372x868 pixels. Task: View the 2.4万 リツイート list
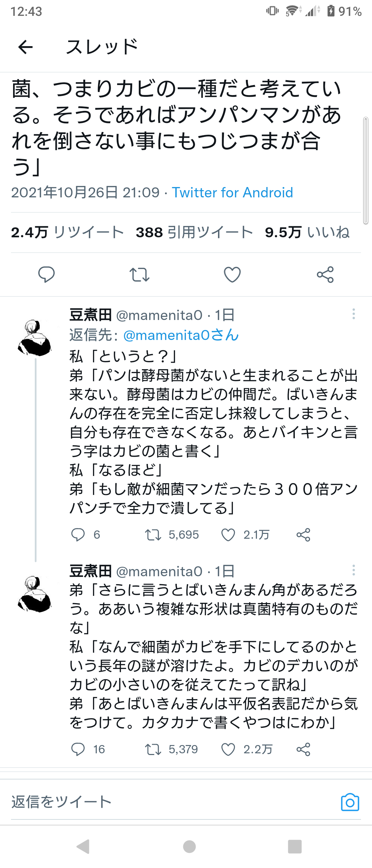tap(67, 232)
